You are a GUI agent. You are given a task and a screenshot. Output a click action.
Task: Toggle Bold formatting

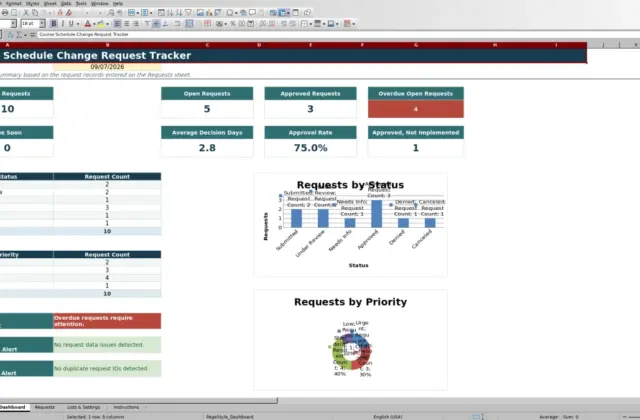tap(53, 24)
